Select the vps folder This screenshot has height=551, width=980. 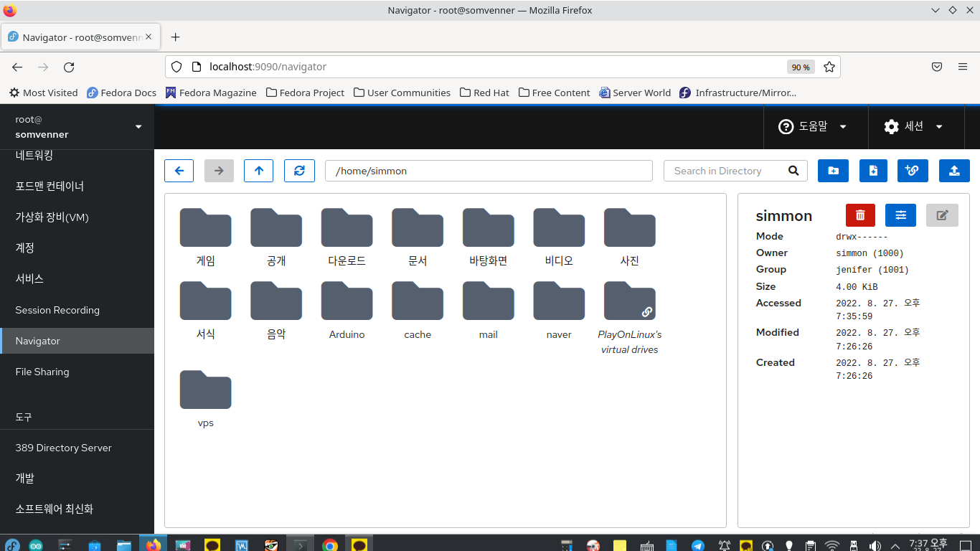pos(206,399)
